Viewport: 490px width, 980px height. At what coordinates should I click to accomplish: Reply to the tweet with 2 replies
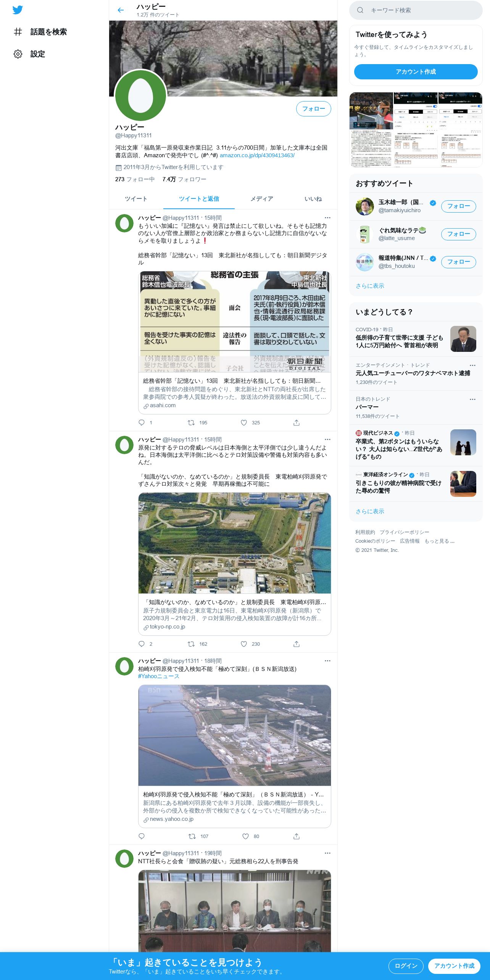(142, 644)
